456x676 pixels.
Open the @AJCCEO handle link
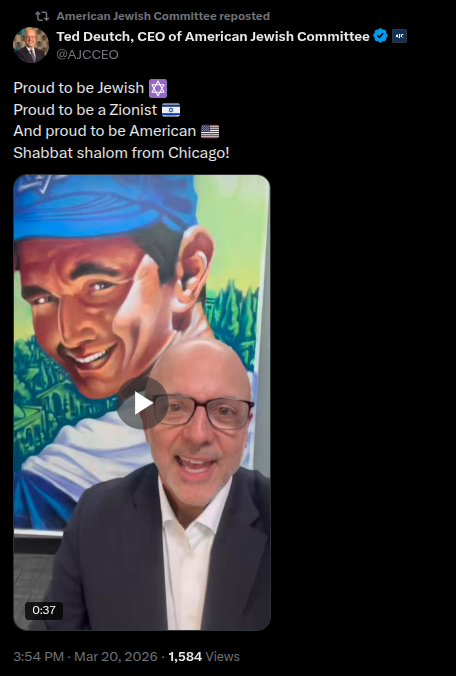coord(87,55)
